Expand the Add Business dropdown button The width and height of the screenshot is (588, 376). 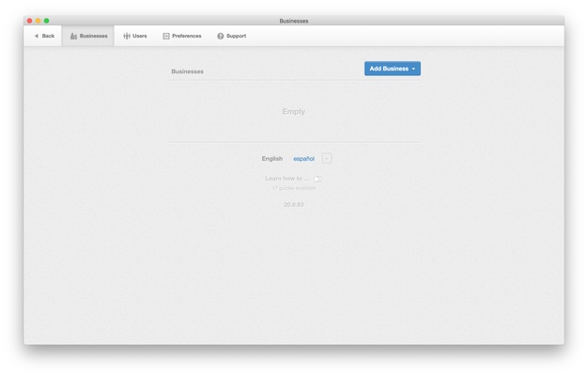point(393,69)
